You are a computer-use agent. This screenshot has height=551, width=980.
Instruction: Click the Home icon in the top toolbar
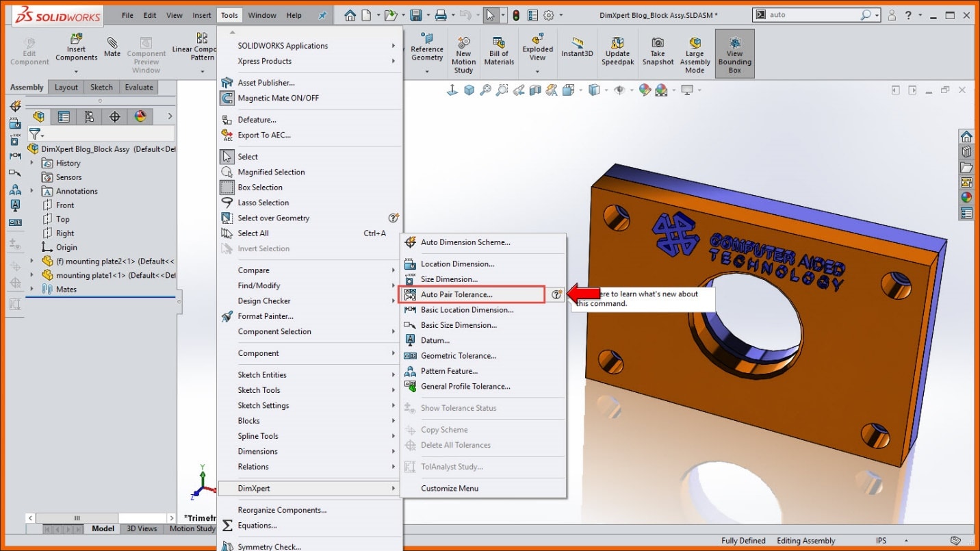click(x=350, y=15)
